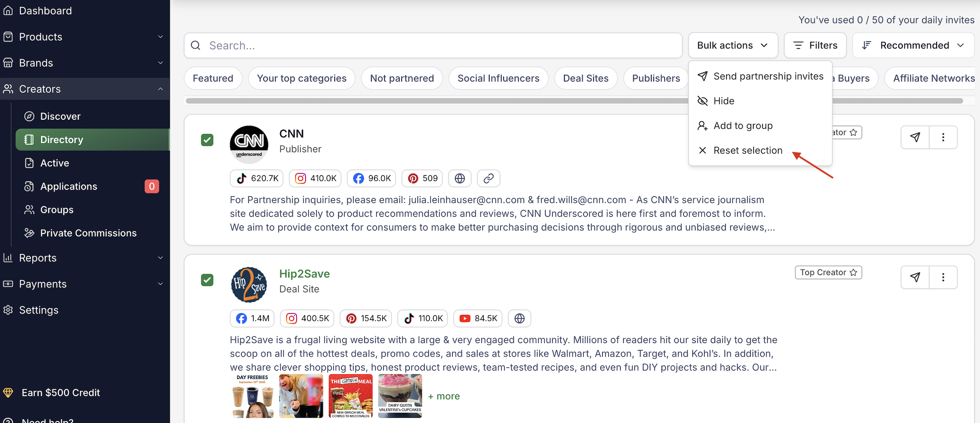
Task: Uncheck the Hip2Save creator checkbox
Action: (207, 280)
